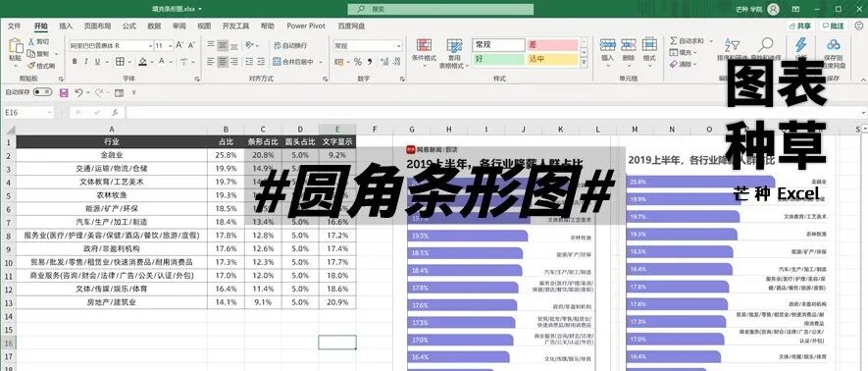868x371 pixels.
Task: Click the Name Box showing E16
Action: click(27, 113)
